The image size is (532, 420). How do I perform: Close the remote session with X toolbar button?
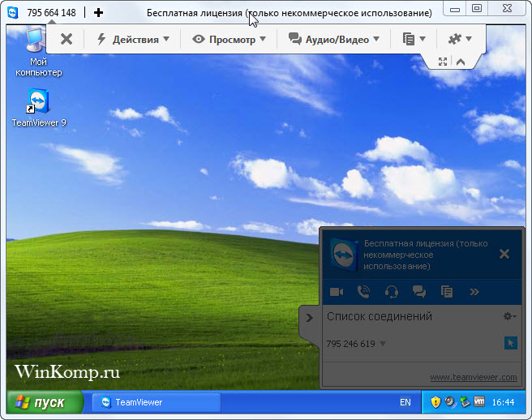pos(66,39)
